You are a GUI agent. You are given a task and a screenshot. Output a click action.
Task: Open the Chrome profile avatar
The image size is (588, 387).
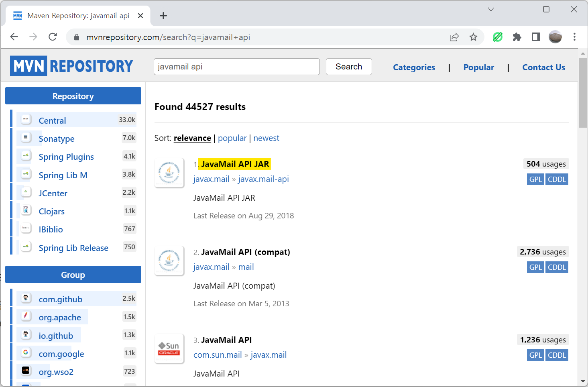tap(555, 37)
